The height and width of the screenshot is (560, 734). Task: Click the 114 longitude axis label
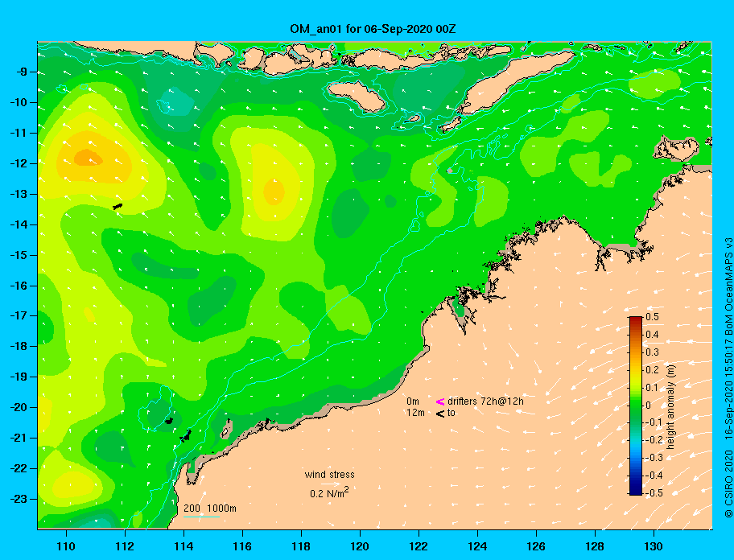183,546
